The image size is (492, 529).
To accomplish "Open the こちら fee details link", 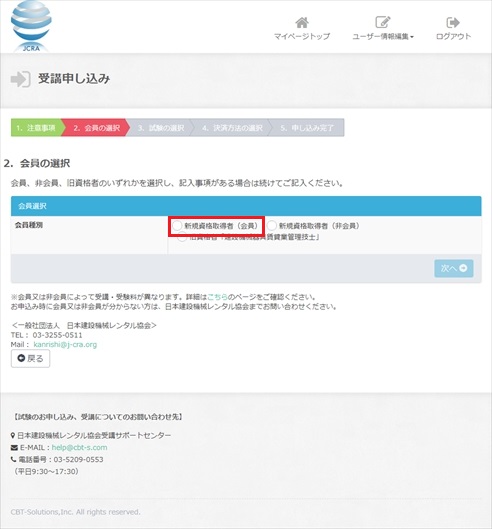I will click(x=217, y=297).
